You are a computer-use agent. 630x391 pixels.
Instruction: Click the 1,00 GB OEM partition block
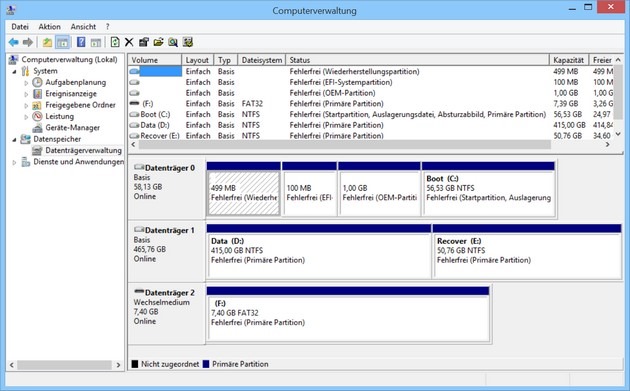point(379,189)
